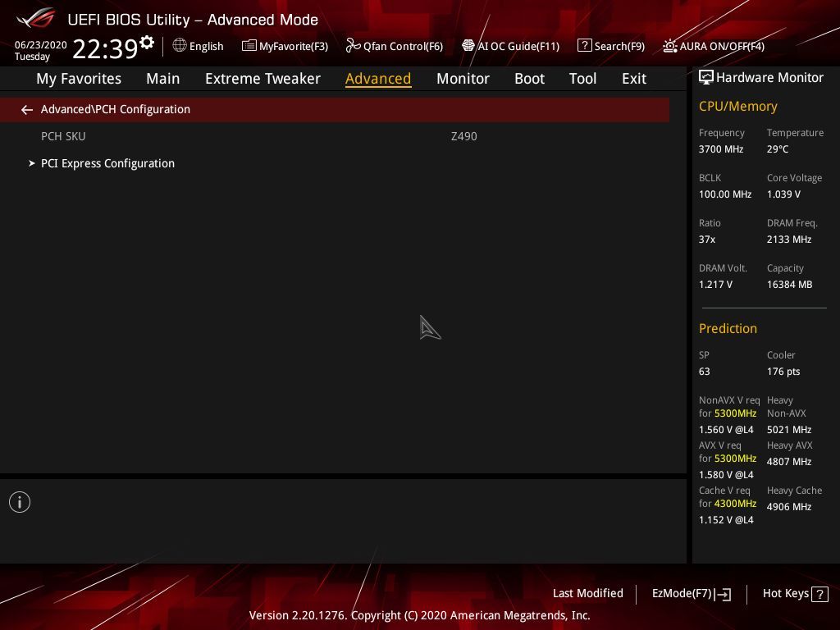Click the 1.152 V @L4 value
The image size is (840, 630).
(x=726, y=519)
